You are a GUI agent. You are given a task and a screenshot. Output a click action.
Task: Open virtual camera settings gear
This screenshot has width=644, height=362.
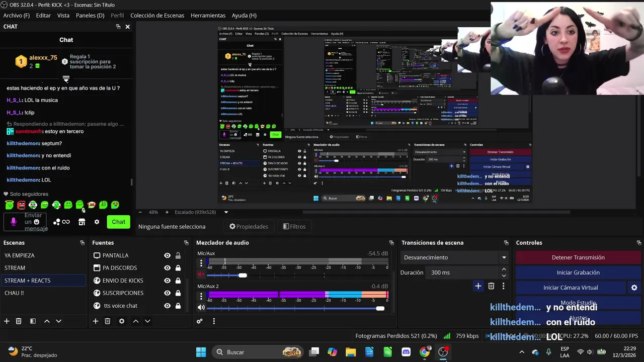click(634, 288)
